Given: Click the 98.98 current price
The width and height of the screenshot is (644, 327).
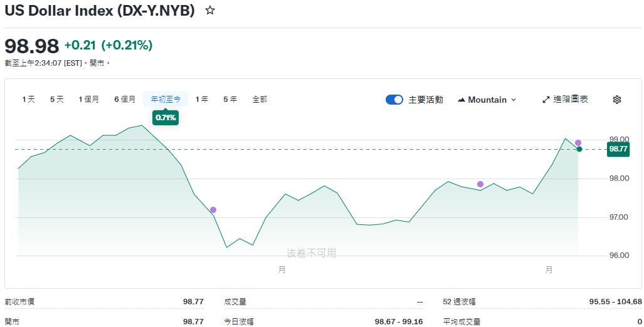Looking at the screenshot, I should point(32,46).
